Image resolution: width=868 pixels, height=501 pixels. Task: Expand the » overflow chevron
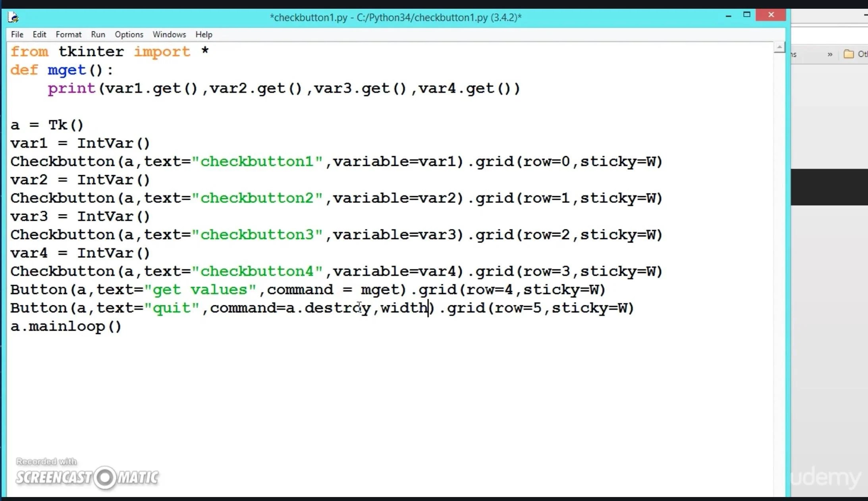coord(830,54)
